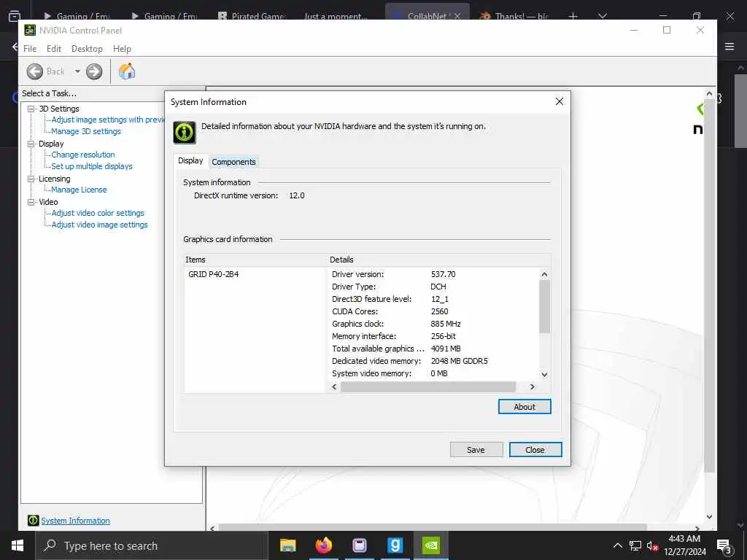Click the main panel scroll-down arrow
747x560 pixels.
(x=709, y=517)
